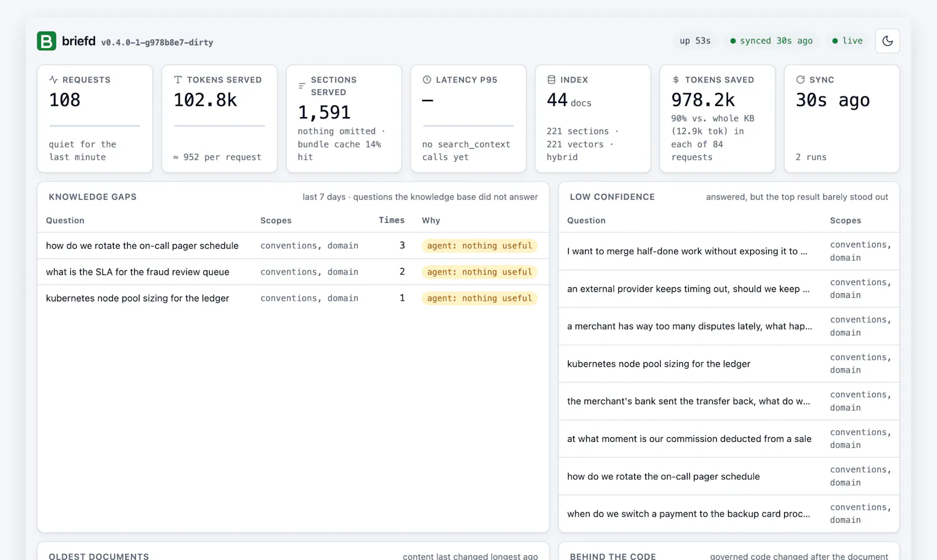This screenshot has height=560, width=937.
Task: Click the Low Confidence panel heading
Action: (612, 197)
